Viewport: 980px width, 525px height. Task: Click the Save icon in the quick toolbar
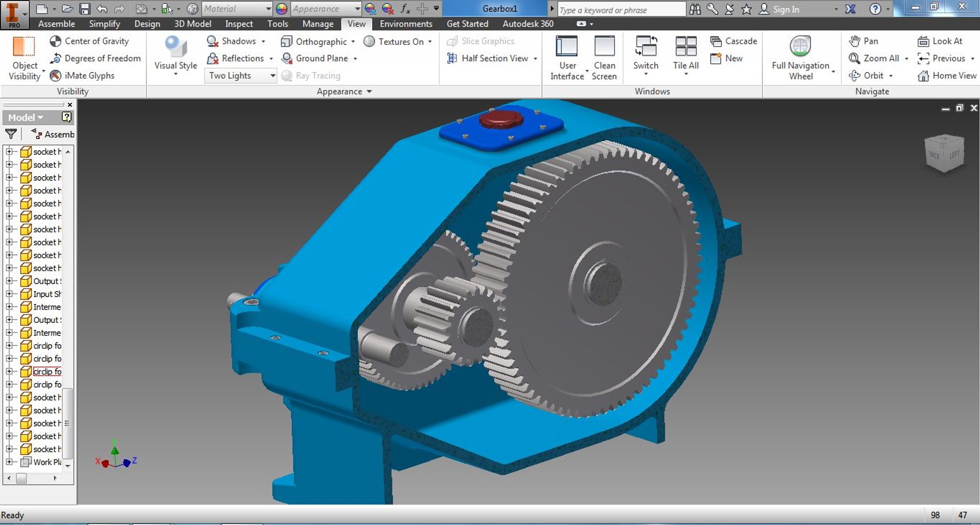pos(85,9)
